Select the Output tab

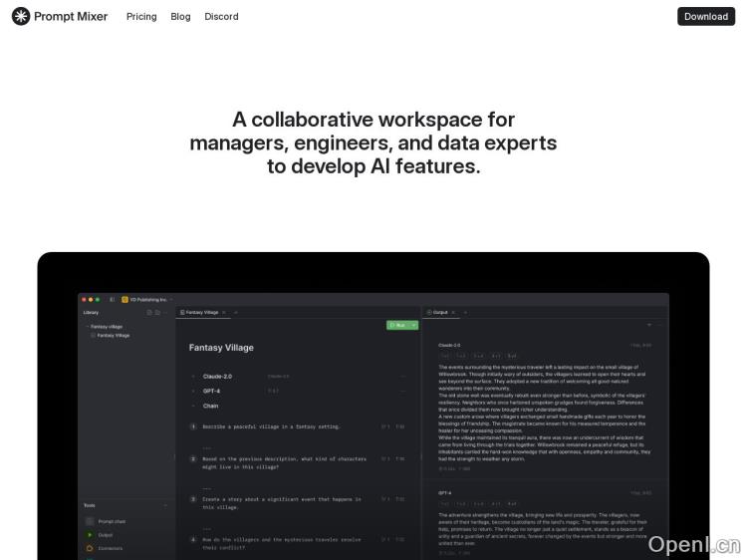point(438,312)
